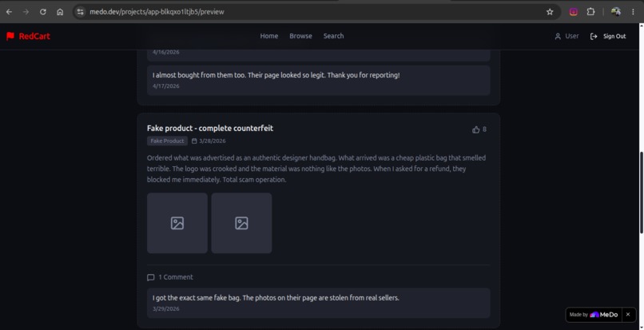
Task: Click the pink extension icon in toolbar
Action: 574,12
